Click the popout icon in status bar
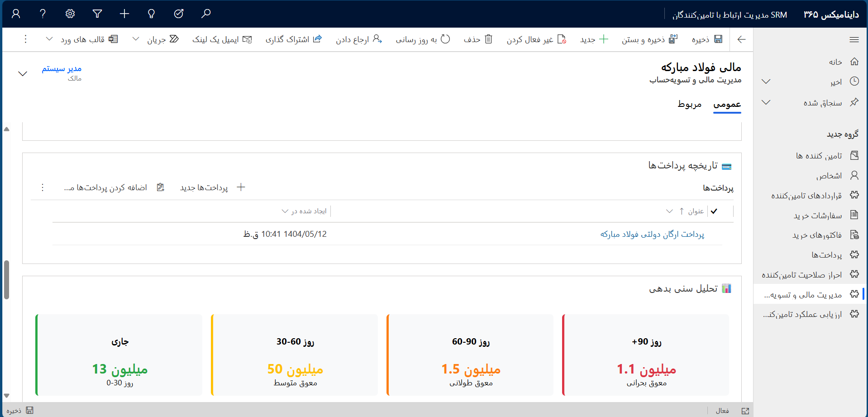 coord(745,411)
